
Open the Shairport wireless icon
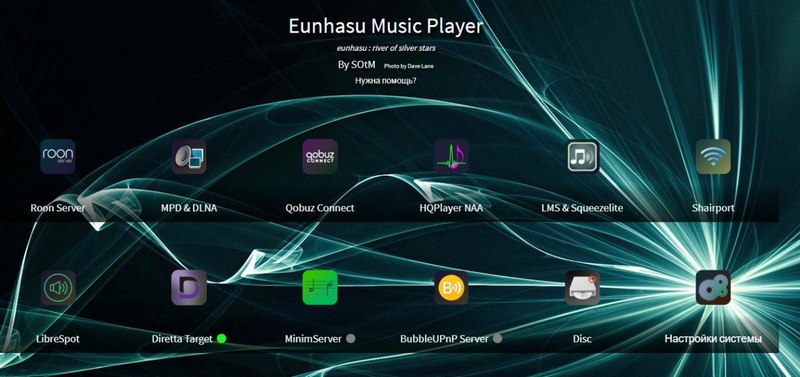pos(713,157)
